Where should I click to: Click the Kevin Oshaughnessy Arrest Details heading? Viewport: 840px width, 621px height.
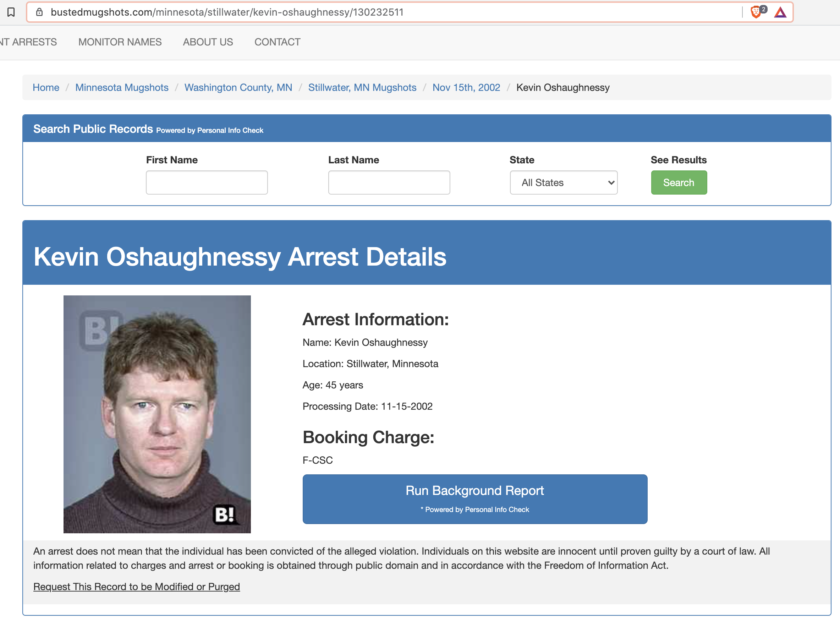click(240, 257)
